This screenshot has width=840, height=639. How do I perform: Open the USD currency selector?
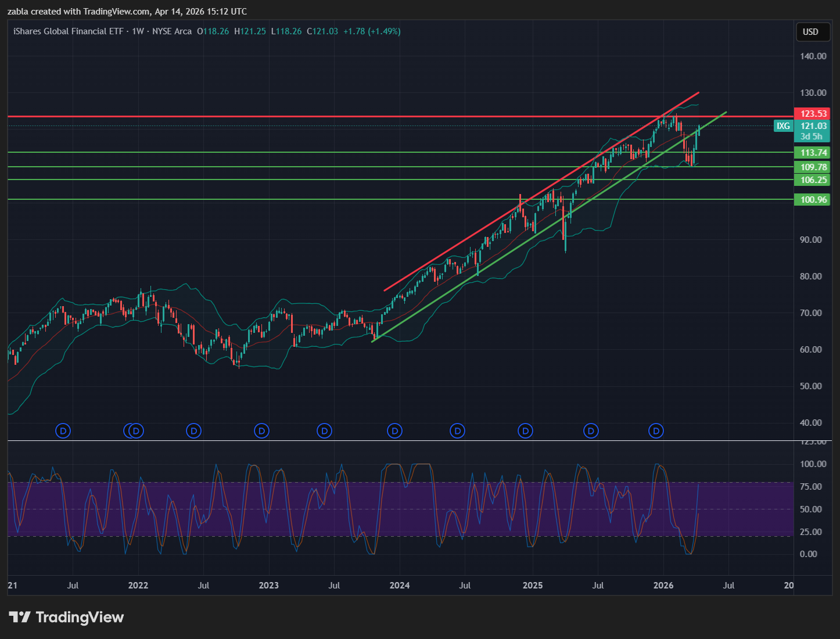(x=810, y=32)
